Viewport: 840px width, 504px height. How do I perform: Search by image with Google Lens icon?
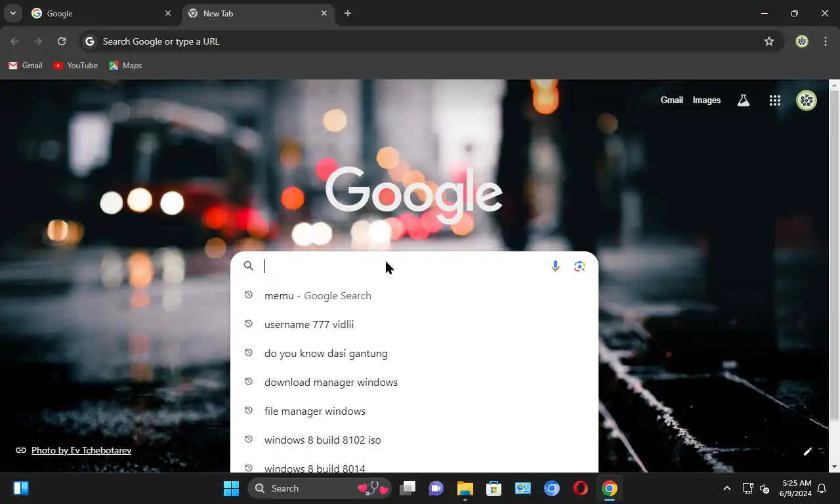[579, 266]
